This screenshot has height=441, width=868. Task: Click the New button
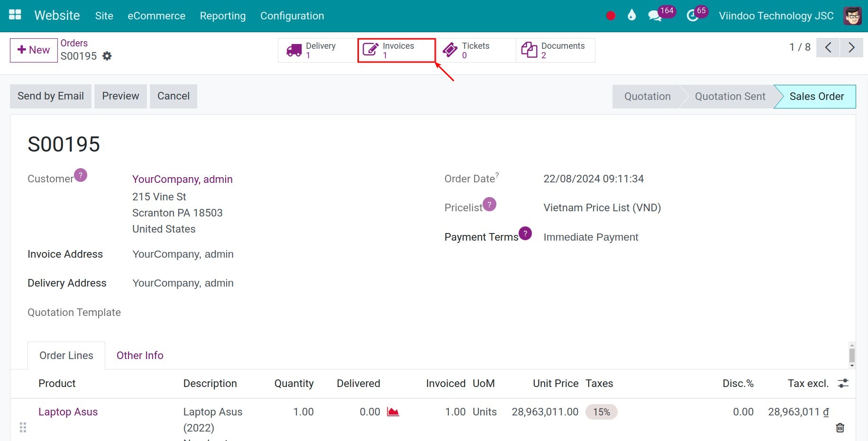tap(34, 50)
